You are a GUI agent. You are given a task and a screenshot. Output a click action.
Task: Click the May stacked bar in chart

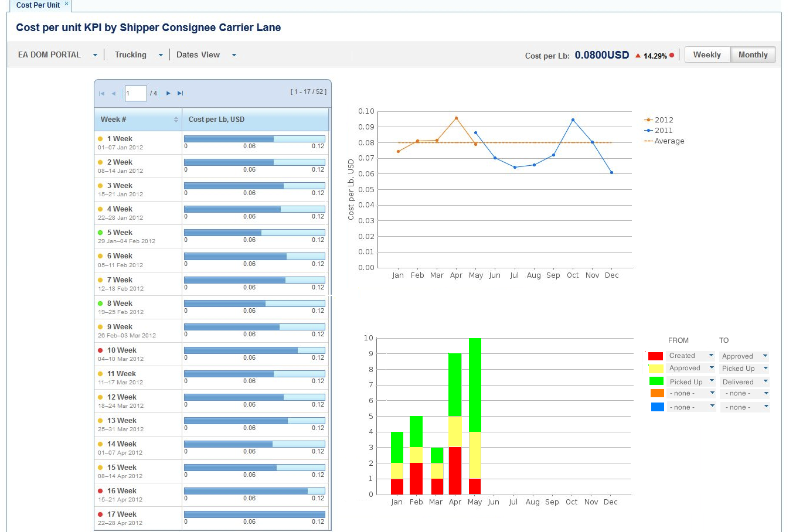point(475,416)
